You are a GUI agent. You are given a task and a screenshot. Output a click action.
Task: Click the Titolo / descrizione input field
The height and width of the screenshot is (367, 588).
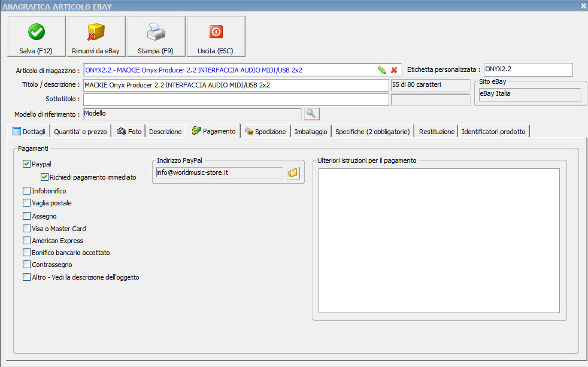tap(236, 85)
